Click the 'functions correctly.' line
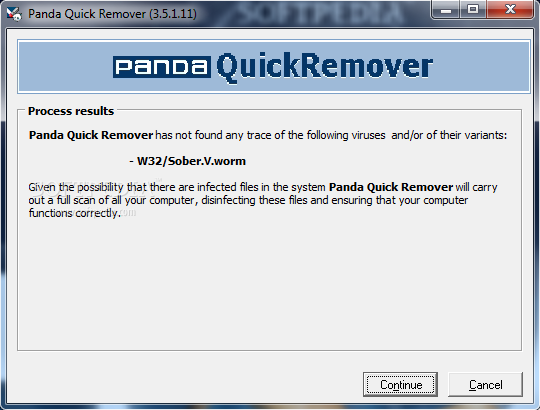This screenshot has height=410, width=540. click(75, 213)
